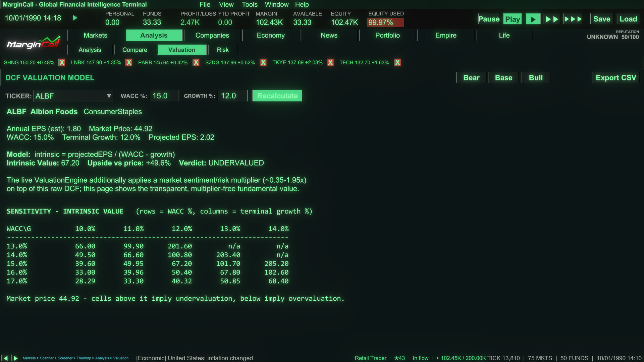Open the main Analysis tab
The image size is (644, 362).
[154, 36]
